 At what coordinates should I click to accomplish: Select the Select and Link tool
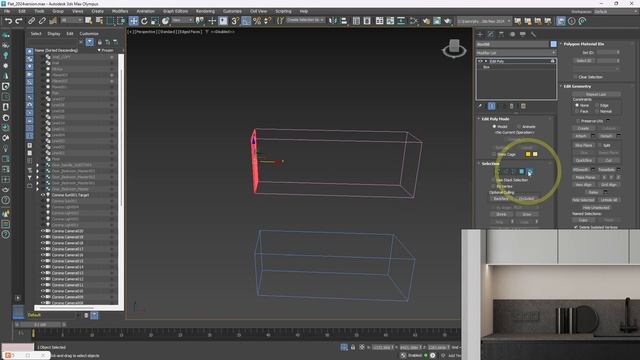(x=31, y=21)
